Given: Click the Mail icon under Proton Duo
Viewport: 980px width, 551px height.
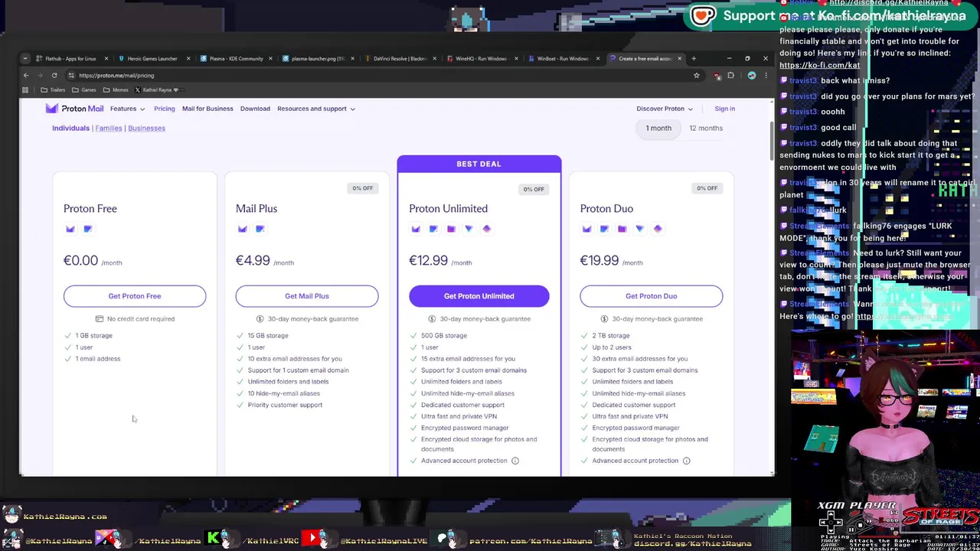Looking at the screenshot, I should tap(587, 229).
